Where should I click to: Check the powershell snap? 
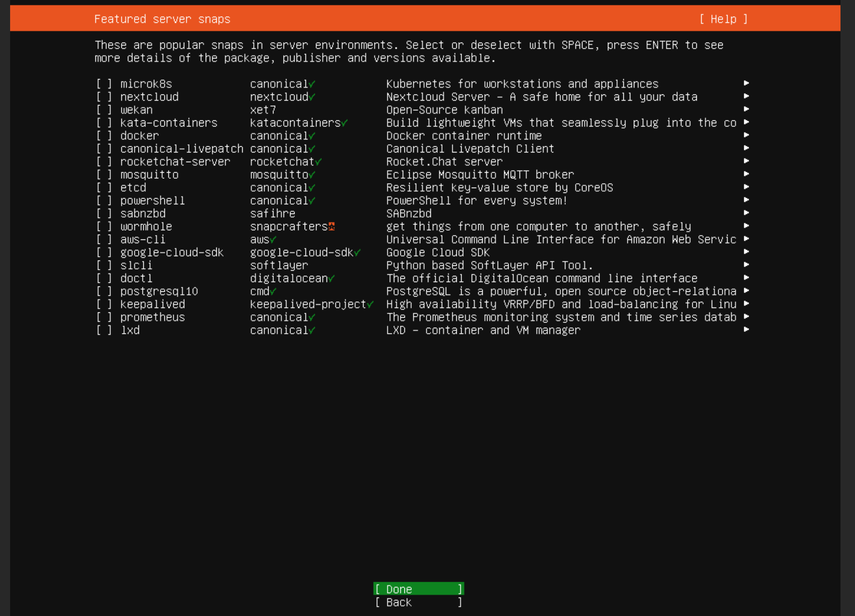104,200
